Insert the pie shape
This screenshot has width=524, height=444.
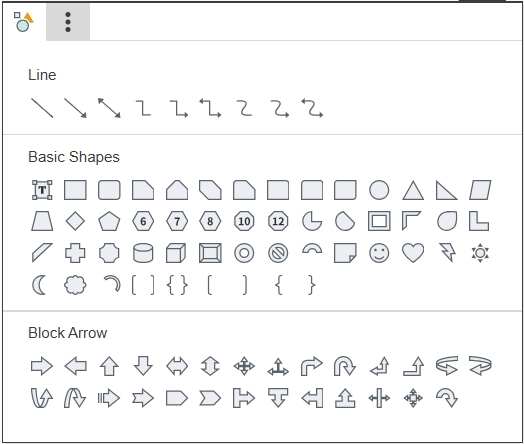[x=312, y=221]
